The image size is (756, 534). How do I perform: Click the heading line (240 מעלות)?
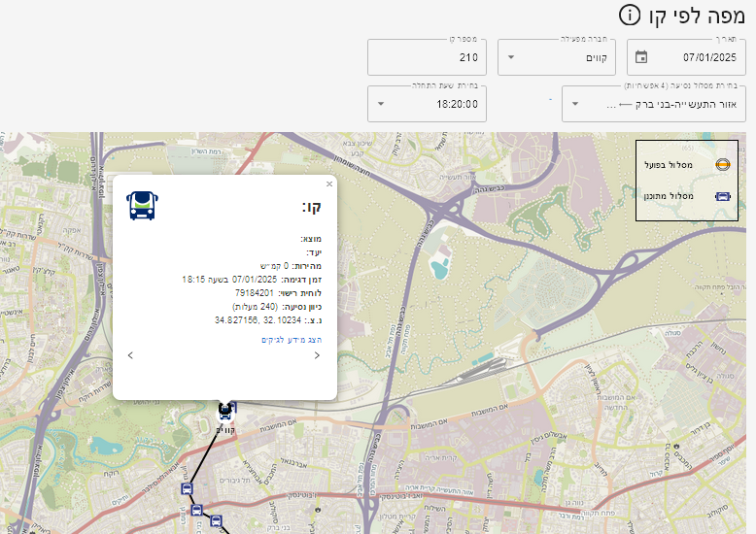277,307
